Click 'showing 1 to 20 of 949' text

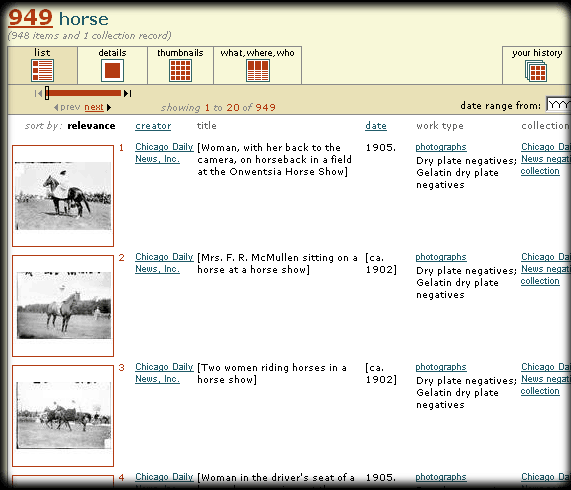point(218,107)
